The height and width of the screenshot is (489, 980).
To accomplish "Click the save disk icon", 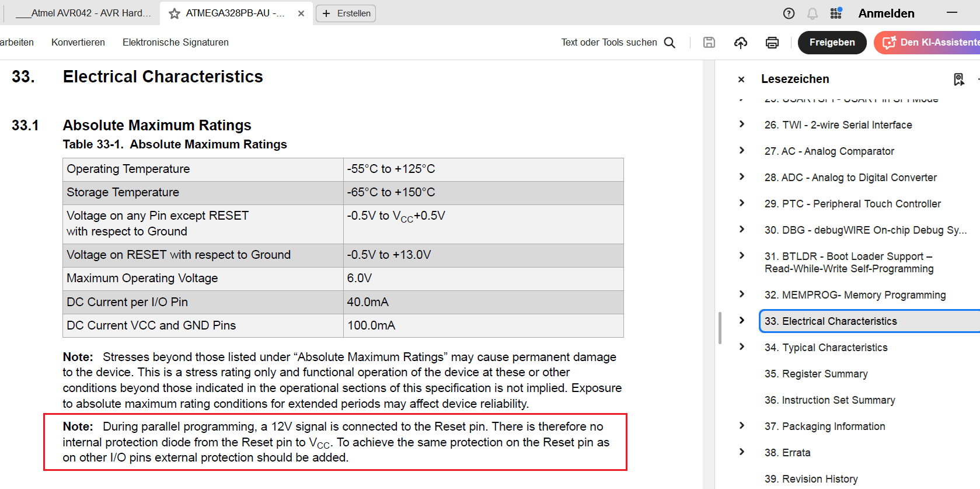I will 709,42.
